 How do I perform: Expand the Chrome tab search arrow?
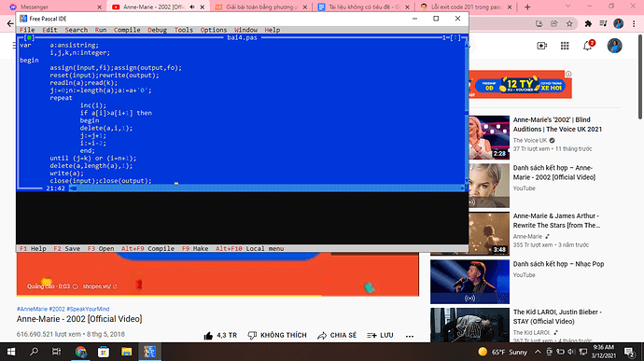pyautogui.click(x=567, y=7)
